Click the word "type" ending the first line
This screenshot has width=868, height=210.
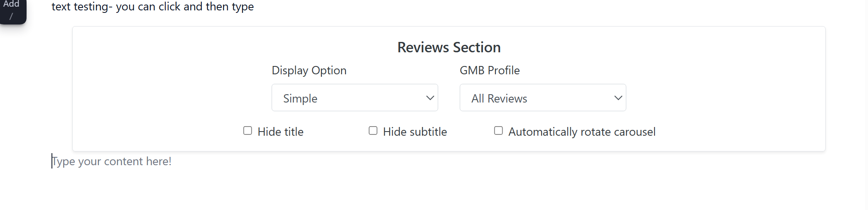(x=243, y=7)
